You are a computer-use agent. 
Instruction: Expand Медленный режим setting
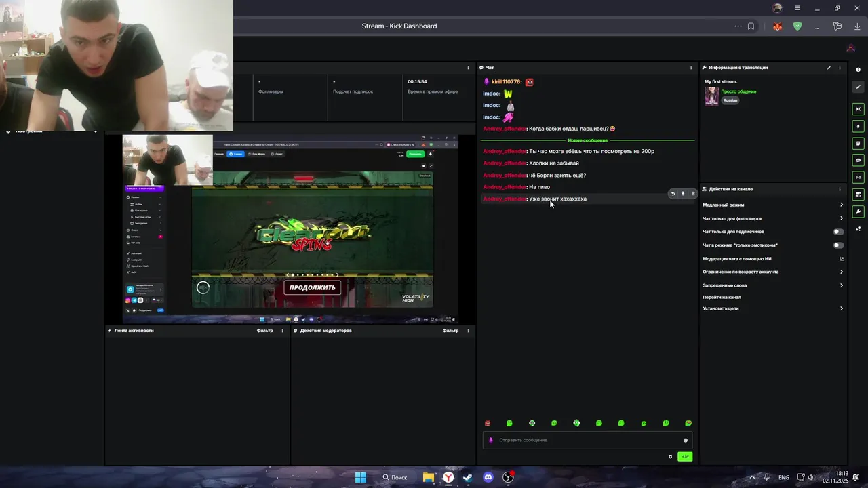click(x=773, y=205)
